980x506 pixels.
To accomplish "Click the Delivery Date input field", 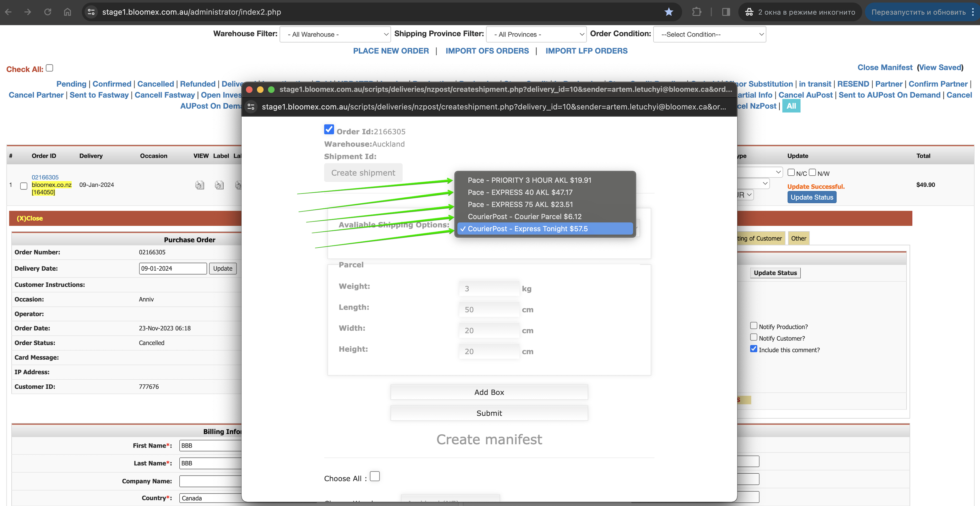I will pos(173,268).
